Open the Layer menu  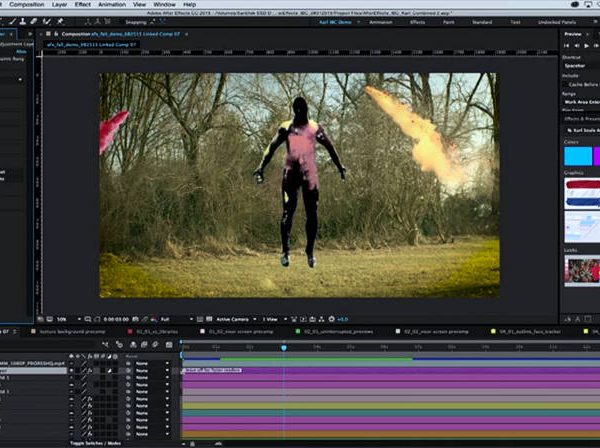(59, 5)
